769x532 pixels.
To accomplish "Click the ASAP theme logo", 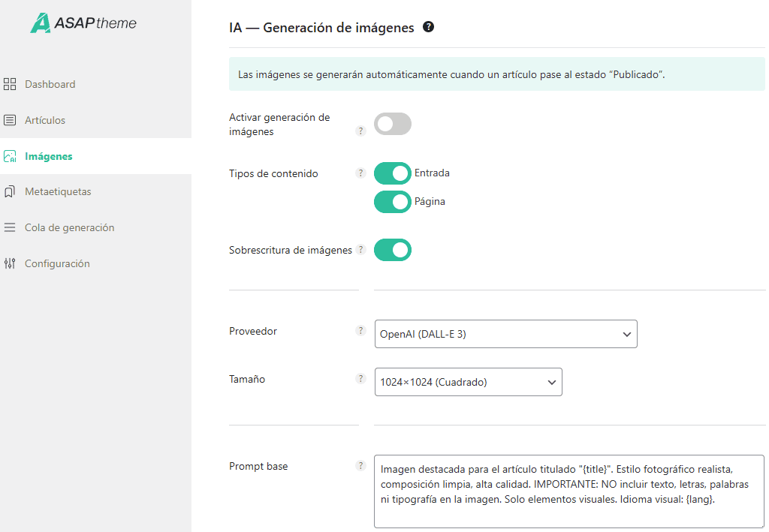I will [83, 23].
